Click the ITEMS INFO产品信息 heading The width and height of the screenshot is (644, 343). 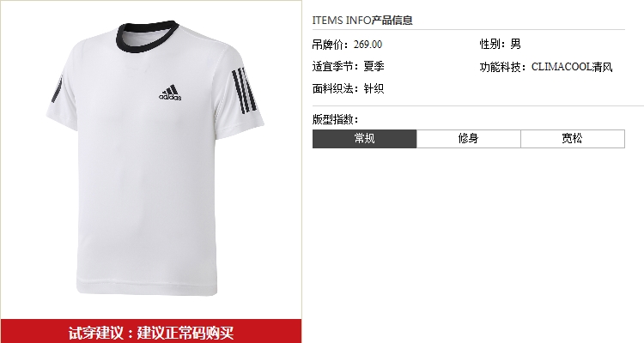pyautogui.click(x=362, y=20)
